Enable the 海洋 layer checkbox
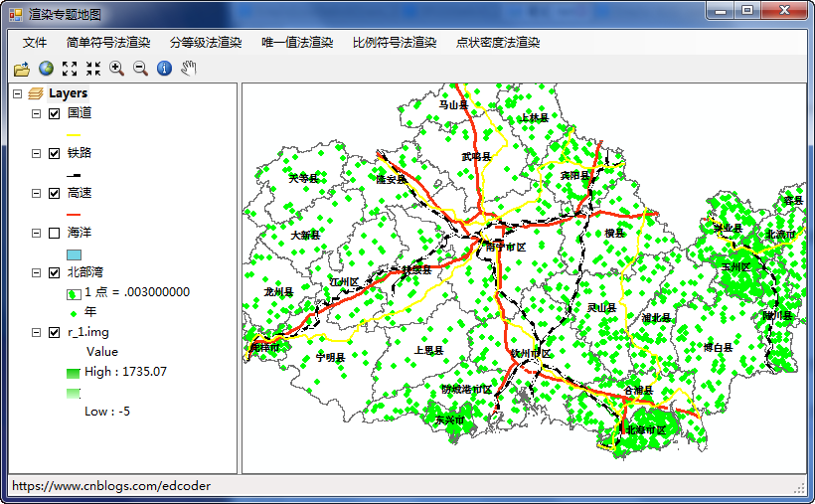The width and height of the screenshot is (815, 504). pyautogui.click(x=55, y=234)
